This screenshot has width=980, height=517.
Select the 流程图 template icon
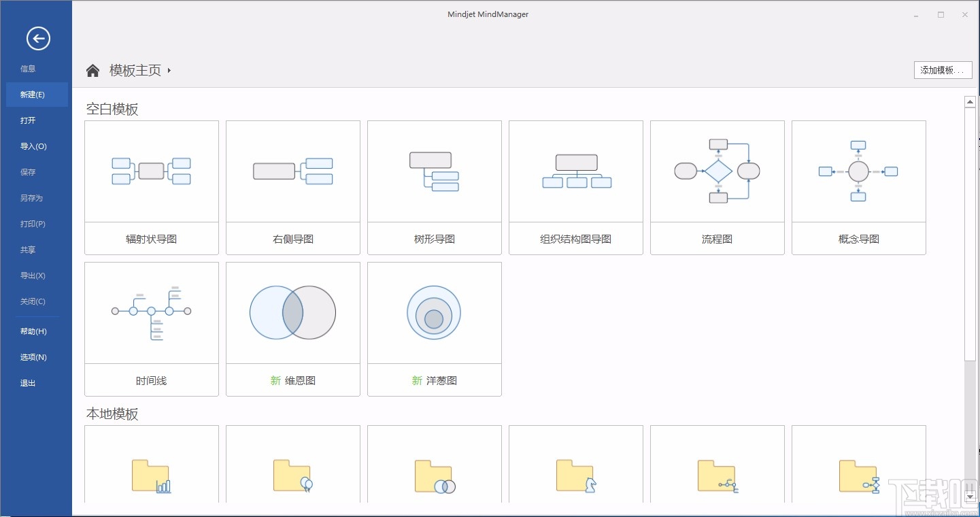[x=717, y=171]
